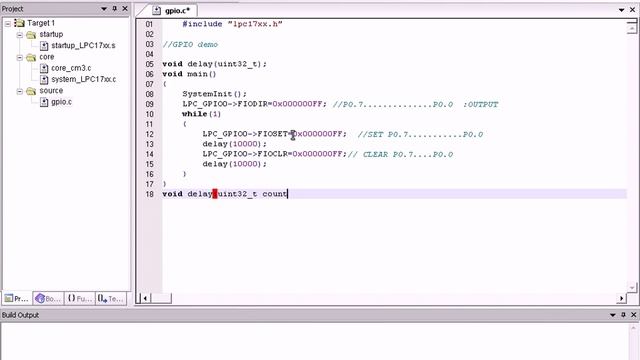Collapse the core folder node
This screenshot has width=640, height=360.
19,58
